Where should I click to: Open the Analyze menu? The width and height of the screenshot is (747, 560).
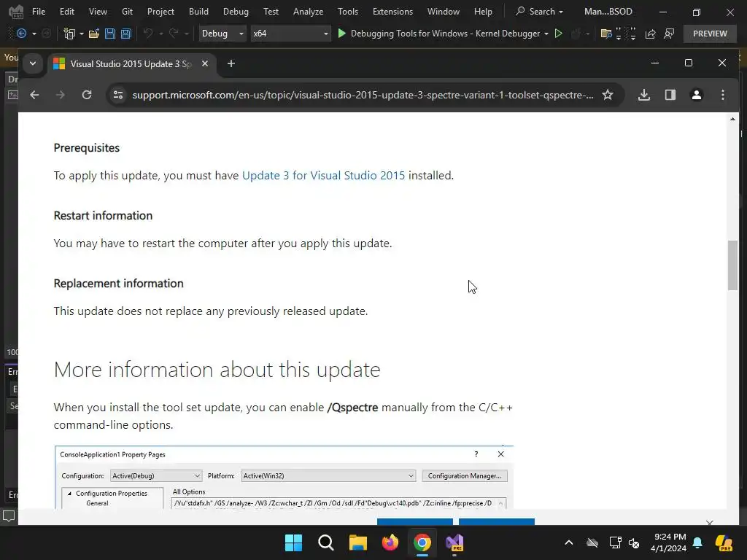click(x=309, y=12)
